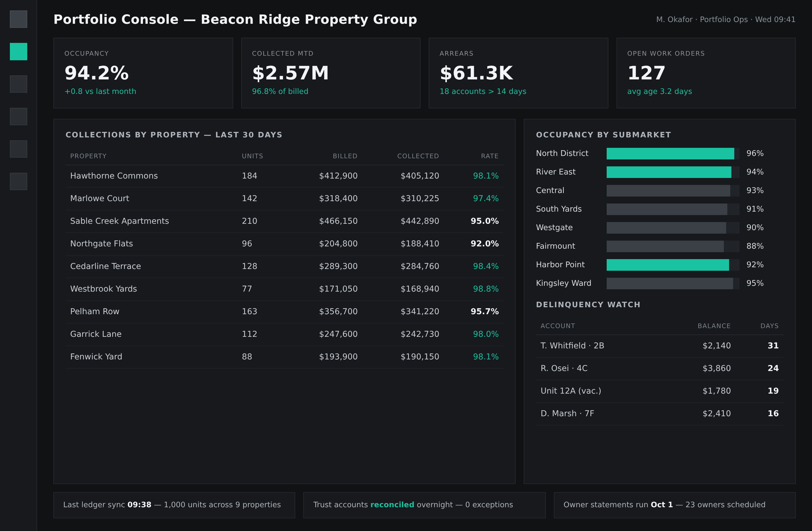Viewport: 812px width, 531px height.
Task: Select the Northgate Flats property row
Action: tap(284, 244)
